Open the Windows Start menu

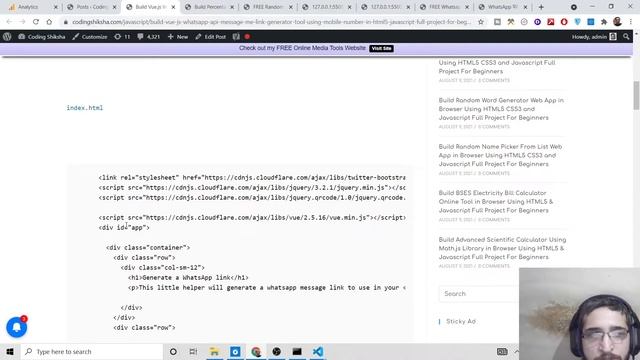(x=10, y=351)
